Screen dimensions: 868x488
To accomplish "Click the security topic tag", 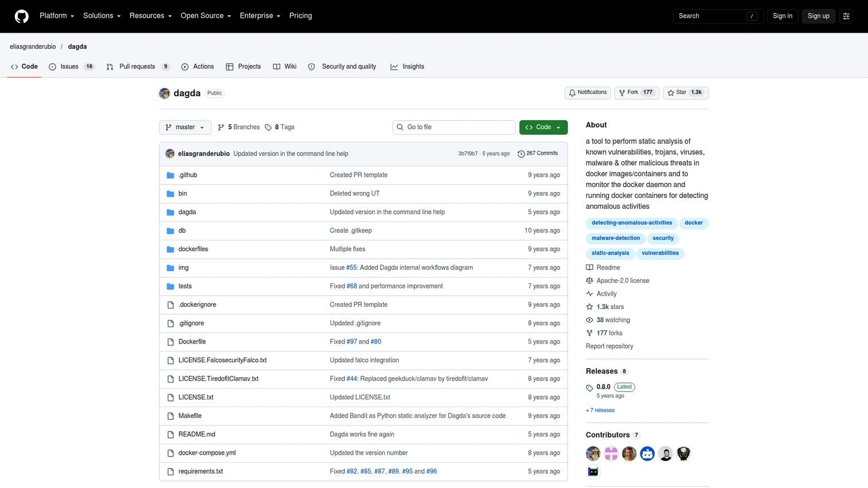I will point(663,239).
